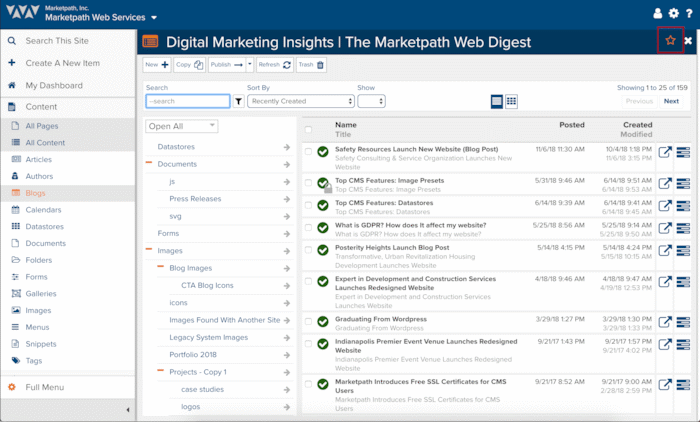This screenshot has width=700, height=422.
Task: Click the blog search input field
Action: (188, 101)
